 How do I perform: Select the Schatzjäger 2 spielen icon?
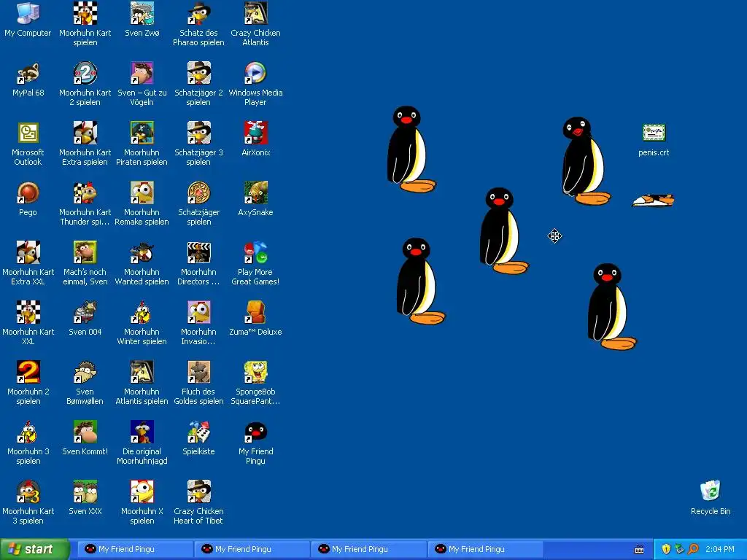click(198, 73)
